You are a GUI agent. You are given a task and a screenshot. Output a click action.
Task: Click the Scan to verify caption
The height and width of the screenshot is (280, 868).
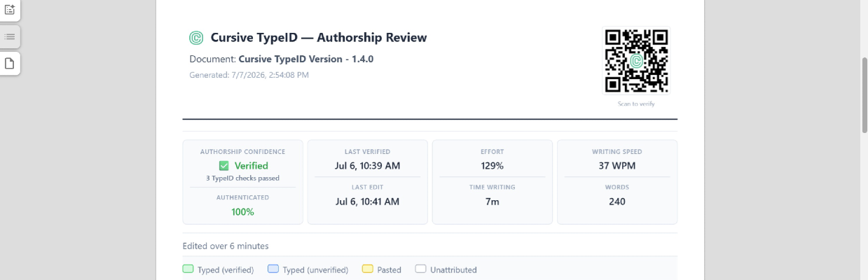(x=636, y=104)
